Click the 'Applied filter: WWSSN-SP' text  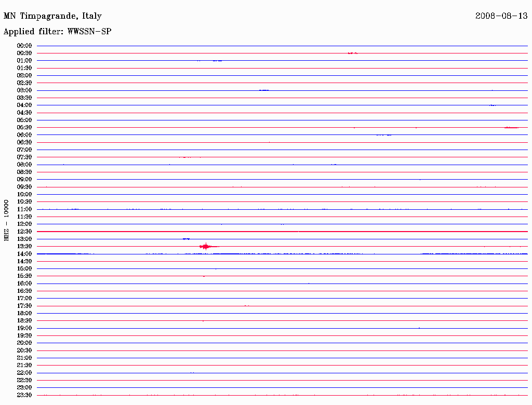coord(57,32)
